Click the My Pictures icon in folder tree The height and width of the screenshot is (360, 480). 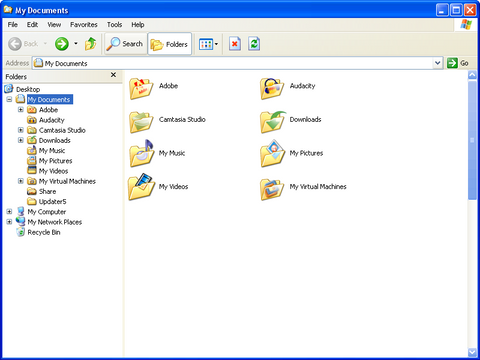pos(32,160)
